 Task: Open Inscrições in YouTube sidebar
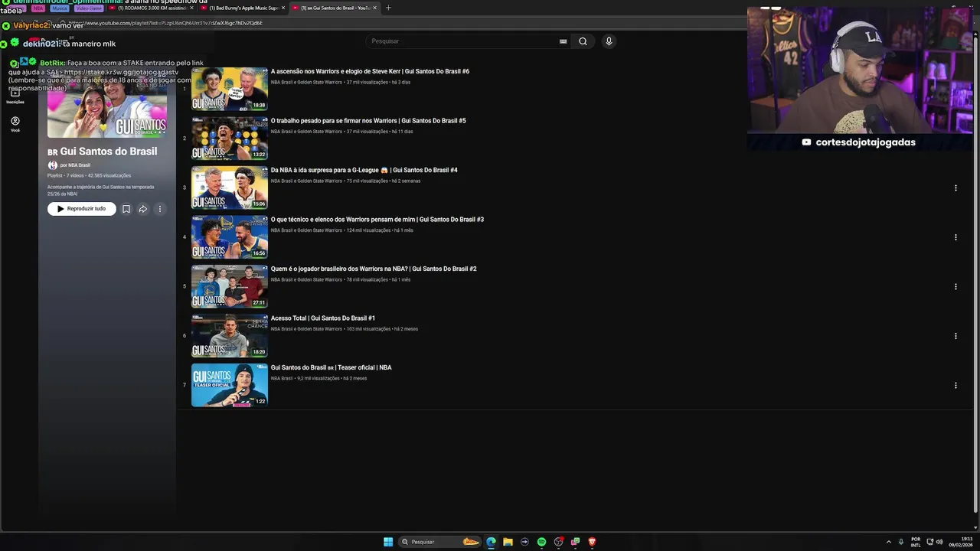pos(15,96)
